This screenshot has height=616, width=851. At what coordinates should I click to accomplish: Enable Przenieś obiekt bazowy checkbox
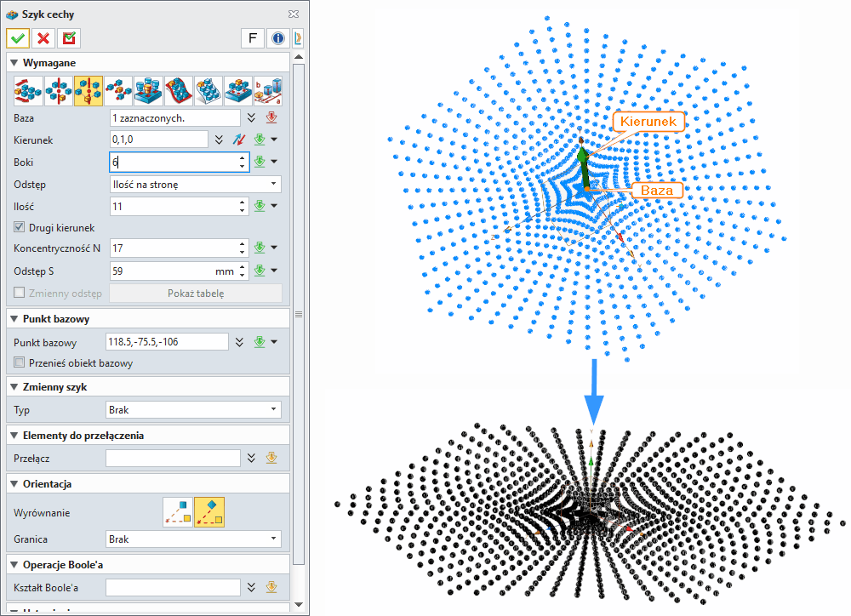[x=20, y=363]
